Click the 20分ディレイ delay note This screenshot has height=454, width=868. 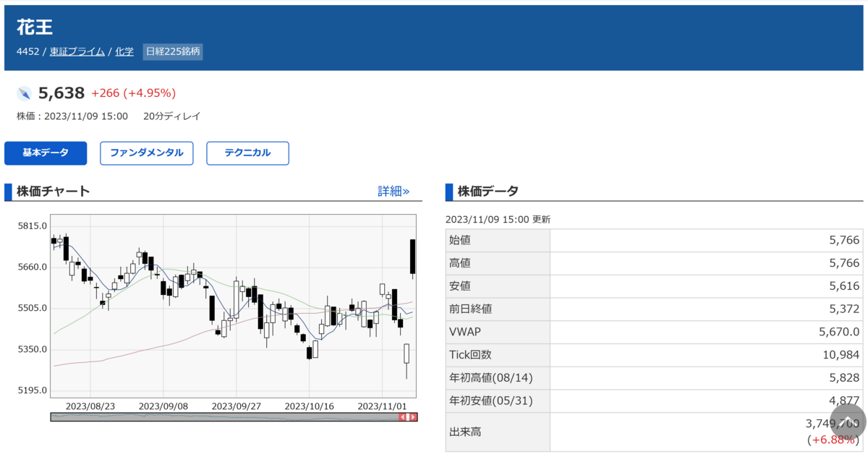(x=172, y=116)
